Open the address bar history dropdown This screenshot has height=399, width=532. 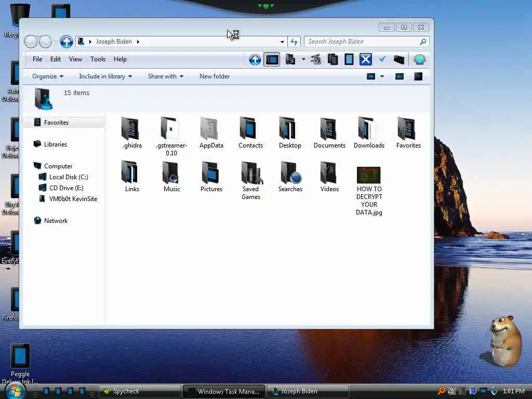[x=282, y=42]
